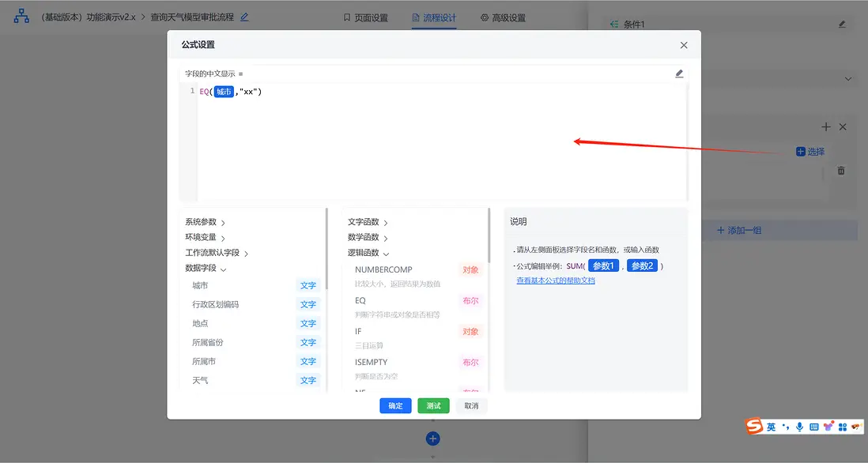Viewport: 868px width, 463px height.
Task: Click the function list vertical scrollbar
Action: click(489, 235)
